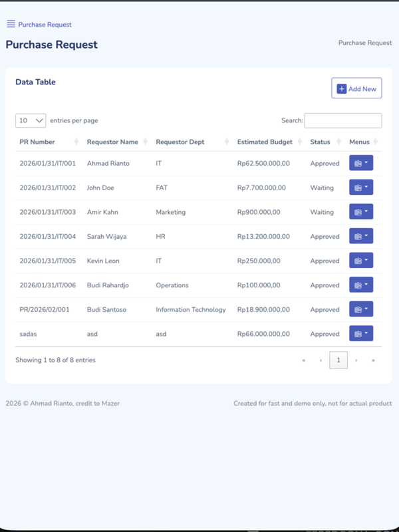
Task: Click Approved status in Sarah Wijaya row
Action: (325, 237)
